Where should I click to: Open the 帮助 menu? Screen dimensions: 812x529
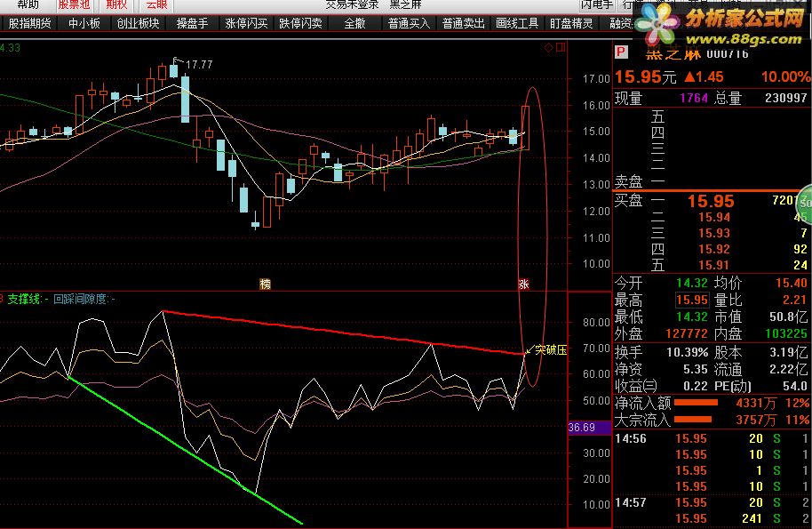[x=28, y=4]
